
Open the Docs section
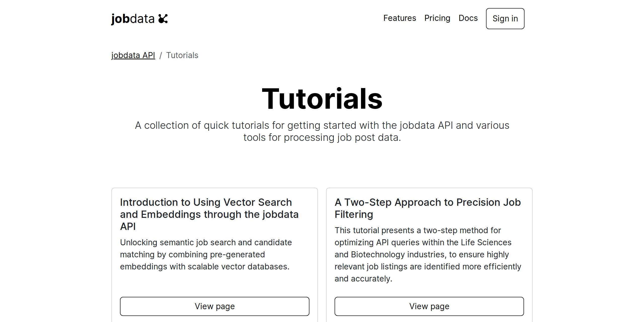[x=468, y=18]
